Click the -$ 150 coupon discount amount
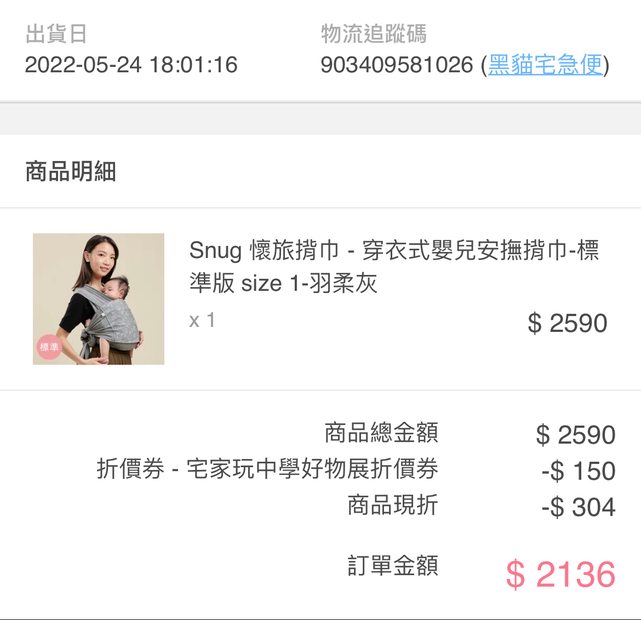The image size is (641, 620). tap(578, 471)
